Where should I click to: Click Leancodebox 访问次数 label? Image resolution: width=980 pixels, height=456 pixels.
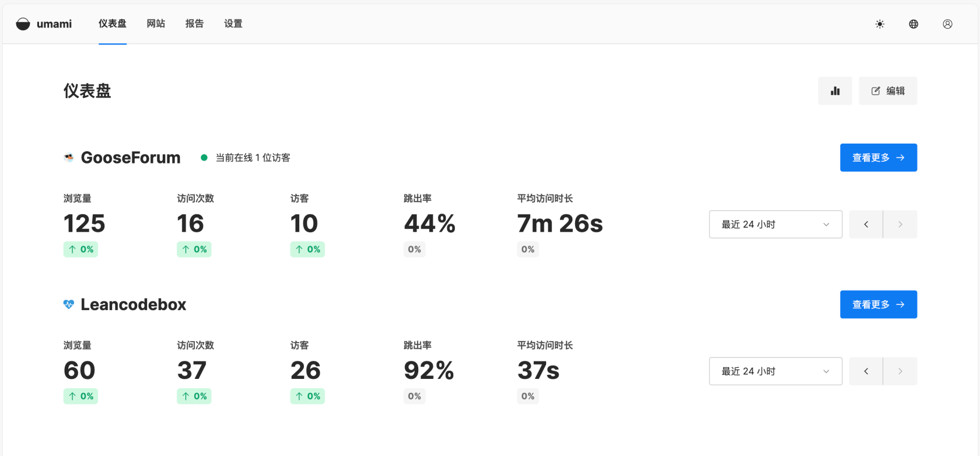195,346
